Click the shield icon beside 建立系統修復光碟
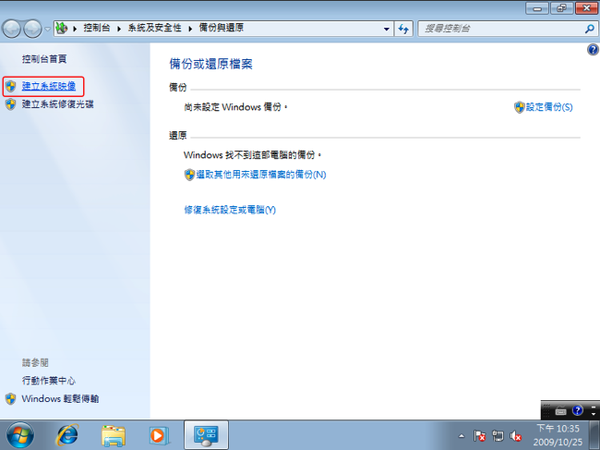 [11, 104]
